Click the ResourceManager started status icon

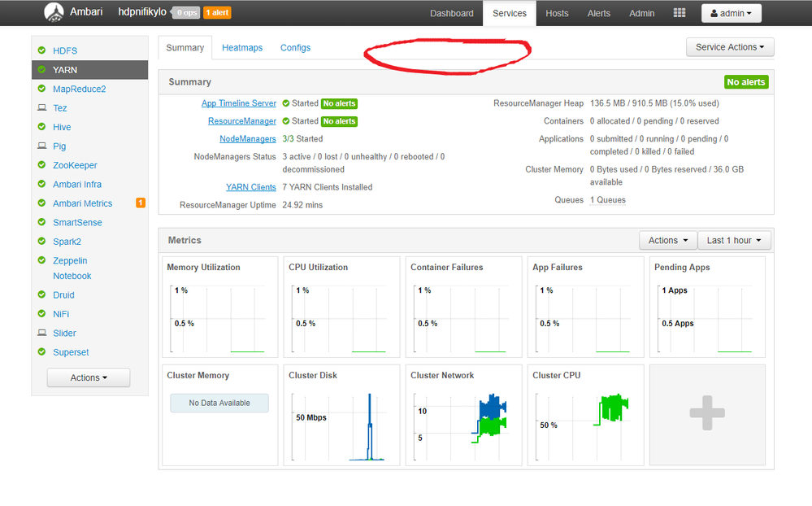[x=286, y=120]
